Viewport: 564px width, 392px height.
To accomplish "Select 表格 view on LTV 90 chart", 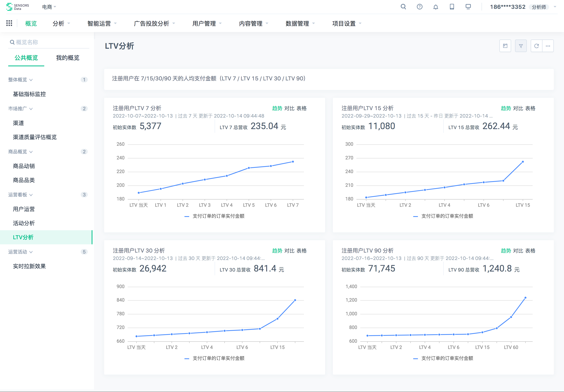I will point(530,251).
